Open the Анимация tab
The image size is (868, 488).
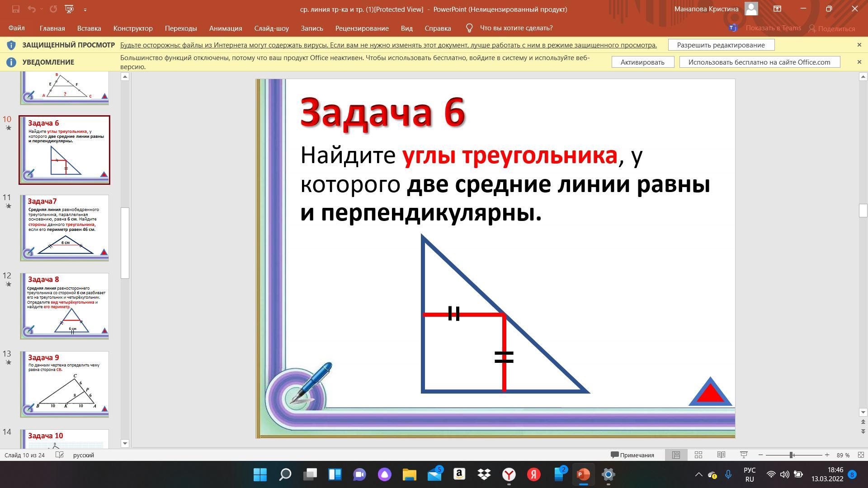coord(226,28)
